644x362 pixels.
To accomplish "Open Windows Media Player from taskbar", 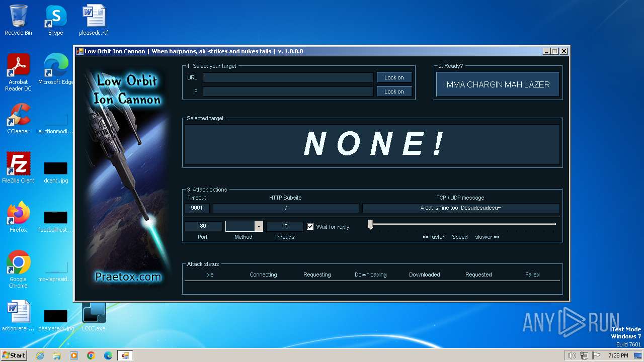I will (x=74, y=355).
